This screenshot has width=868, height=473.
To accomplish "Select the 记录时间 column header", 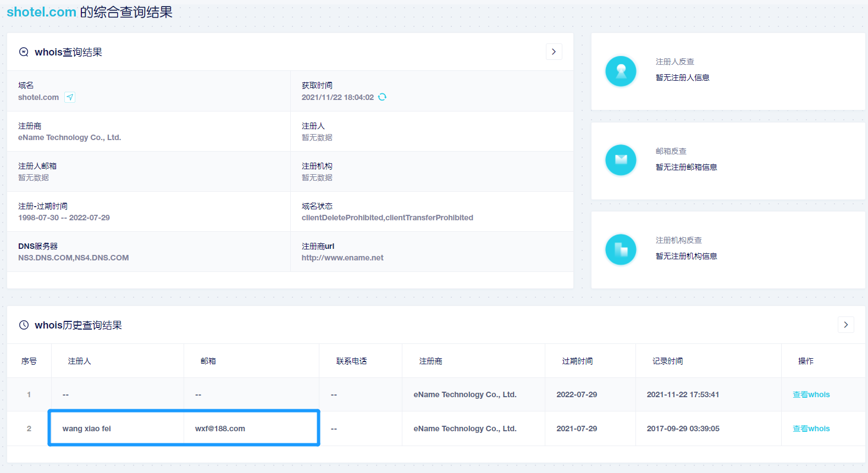I will click(668, 361).
